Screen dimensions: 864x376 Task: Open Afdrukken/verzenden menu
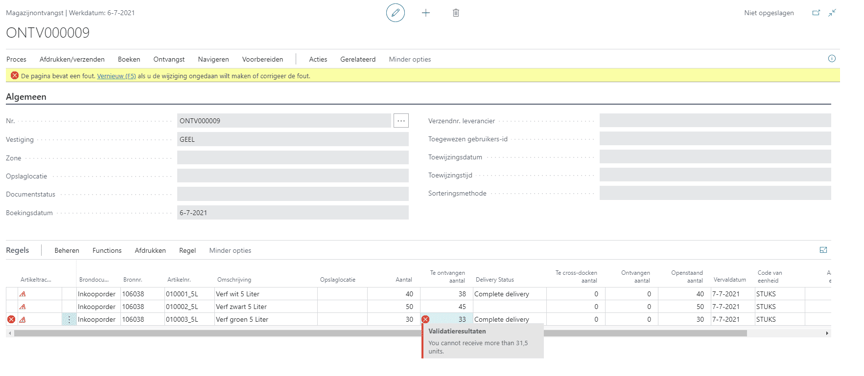coord(72,59)
